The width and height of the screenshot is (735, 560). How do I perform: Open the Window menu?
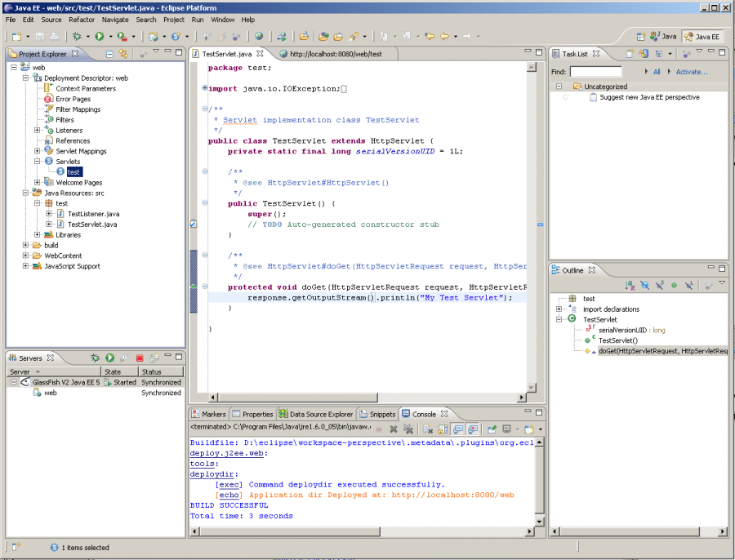point(222,20)
